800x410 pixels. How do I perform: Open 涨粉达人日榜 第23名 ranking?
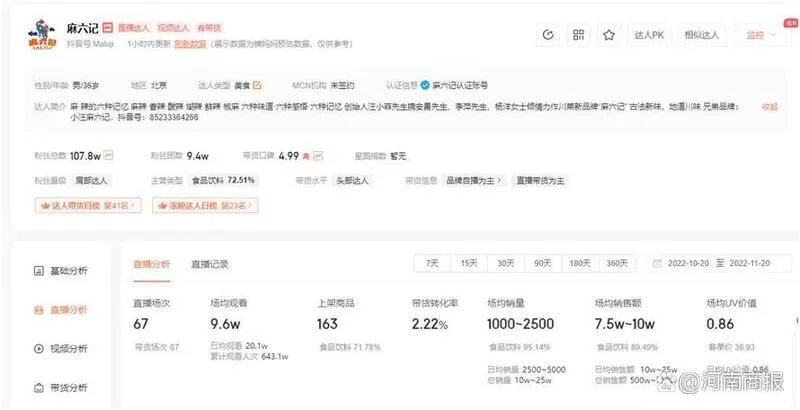coord(205,206)
